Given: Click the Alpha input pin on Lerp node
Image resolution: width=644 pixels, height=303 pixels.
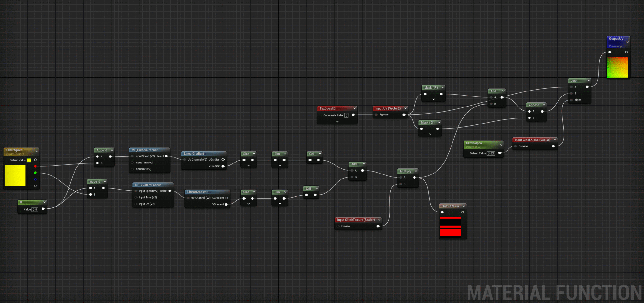Looking at the screenshot, I should (571, 100).
